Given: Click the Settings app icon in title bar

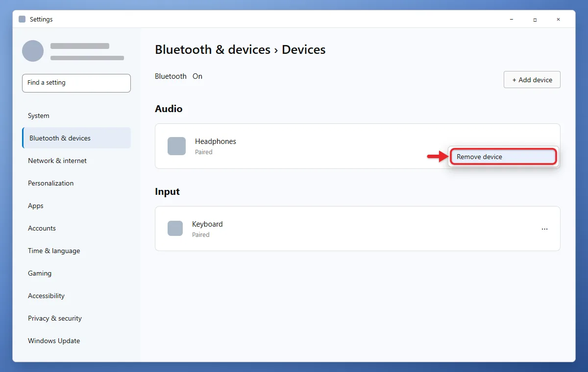Looking at the screenshot, I should pos(22,19).
